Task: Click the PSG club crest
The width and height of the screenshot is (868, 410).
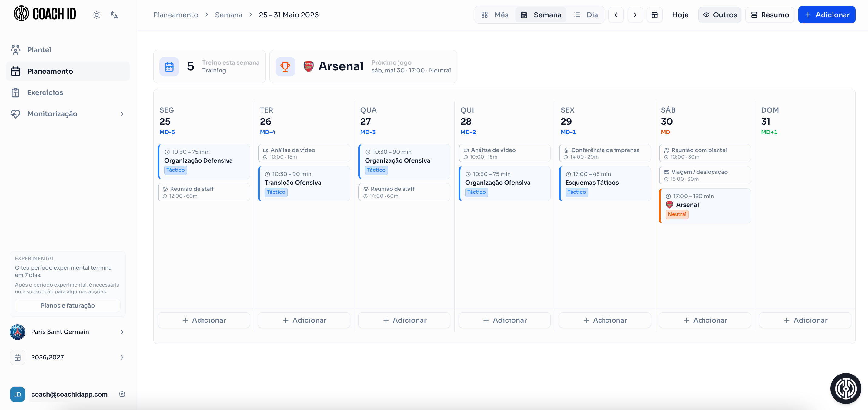Action: pyautogui.click(x=18, y=332)
